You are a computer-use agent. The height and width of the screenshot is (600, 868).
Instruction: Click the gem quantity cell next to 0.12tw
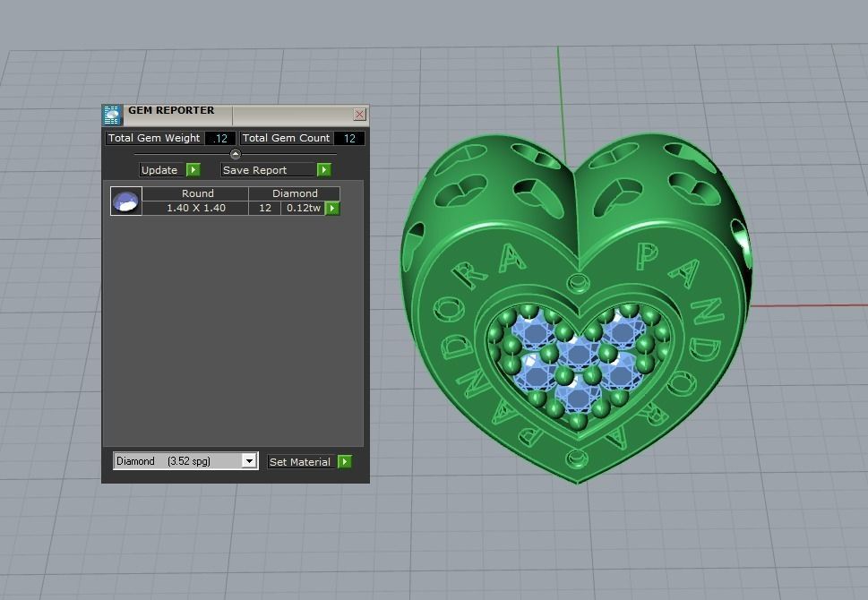(x=265, y=208)
